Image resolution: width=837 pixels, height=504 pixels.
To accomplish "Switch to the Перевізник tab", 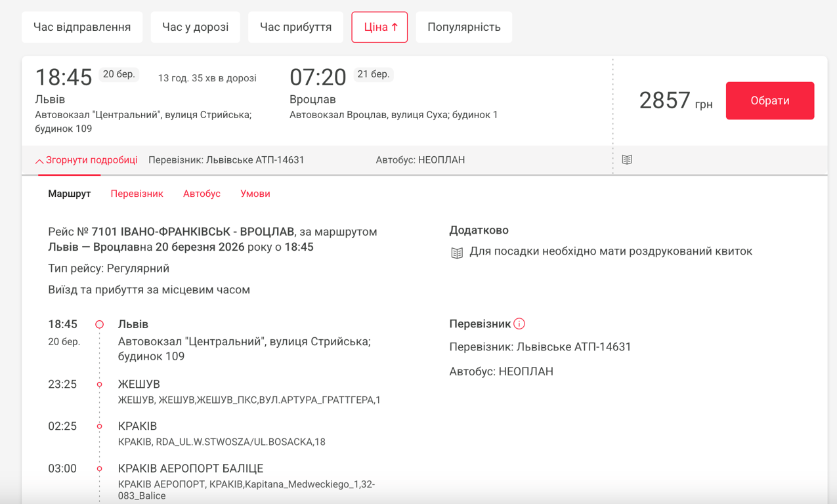I will point(137,194).
